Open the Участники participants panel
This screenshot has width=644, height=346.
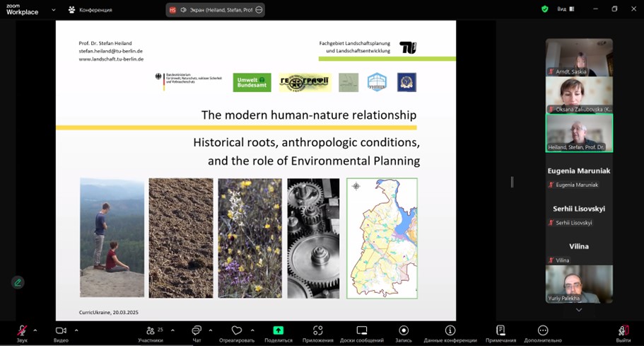(151, 331)
